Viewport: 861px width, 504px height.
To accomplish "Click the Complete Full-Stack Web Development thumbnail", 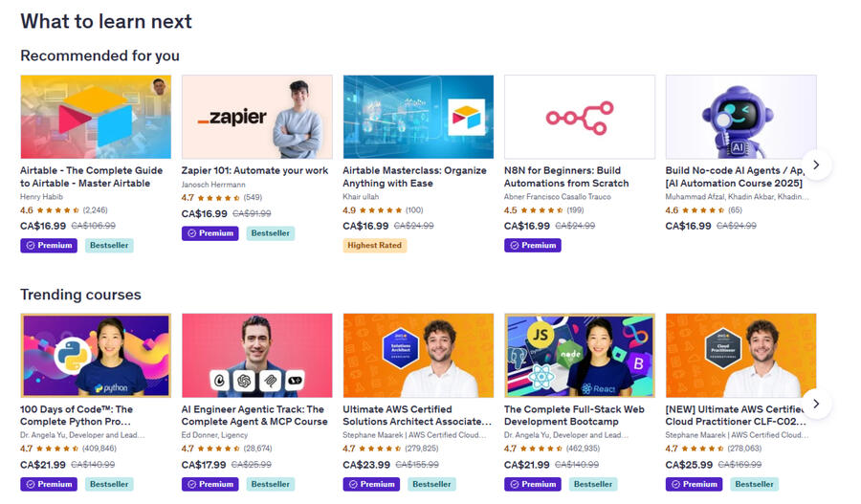I will point(579,355).
